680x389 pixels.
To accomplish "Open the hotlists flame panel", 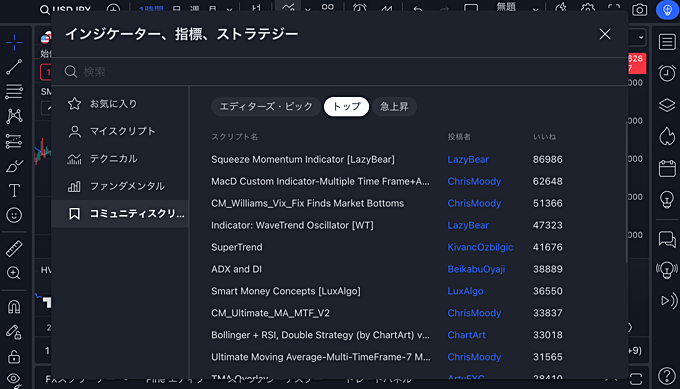I will tap(667, 137).
